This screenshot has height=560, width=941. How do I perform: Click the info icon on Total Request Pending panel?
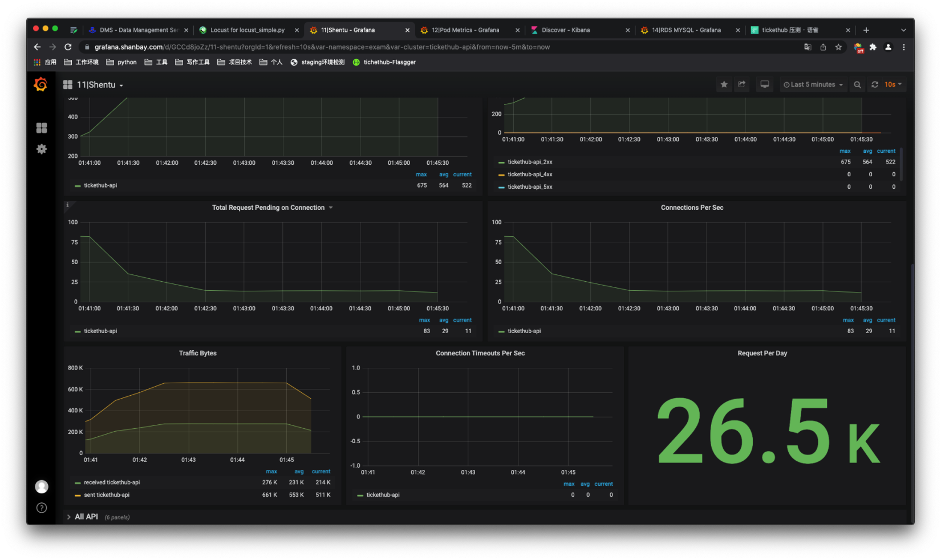[67, 205]
